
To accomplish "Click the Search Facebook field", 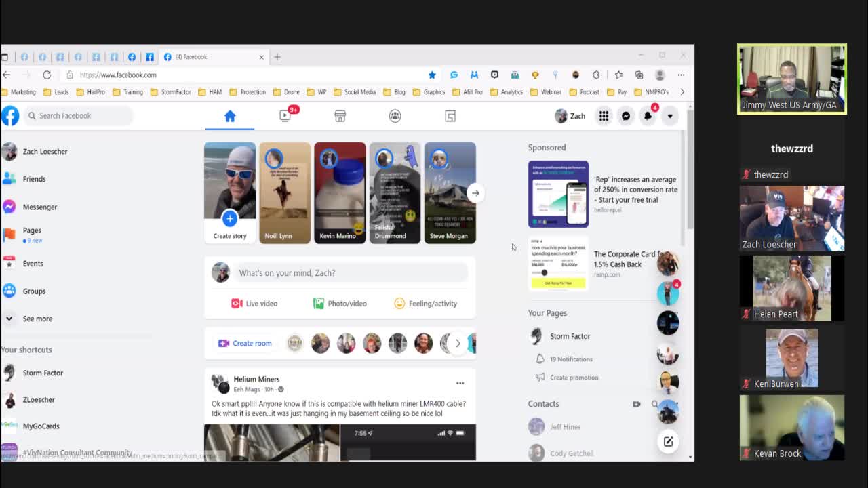I will pos(78,116).
